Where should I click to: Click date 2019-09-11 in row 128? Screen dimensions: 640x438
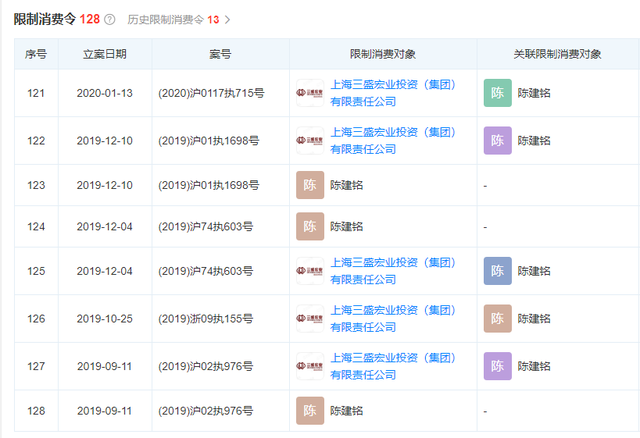tap(104, 411)
